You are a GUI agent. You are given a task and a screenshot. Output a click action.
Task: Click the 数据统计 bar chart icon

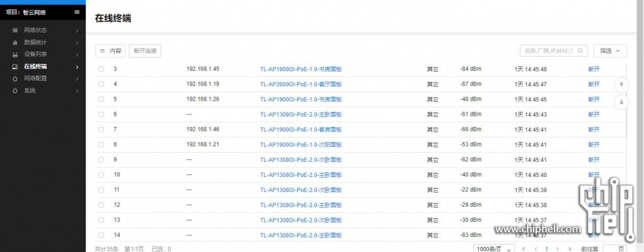(x=15, y=42)
